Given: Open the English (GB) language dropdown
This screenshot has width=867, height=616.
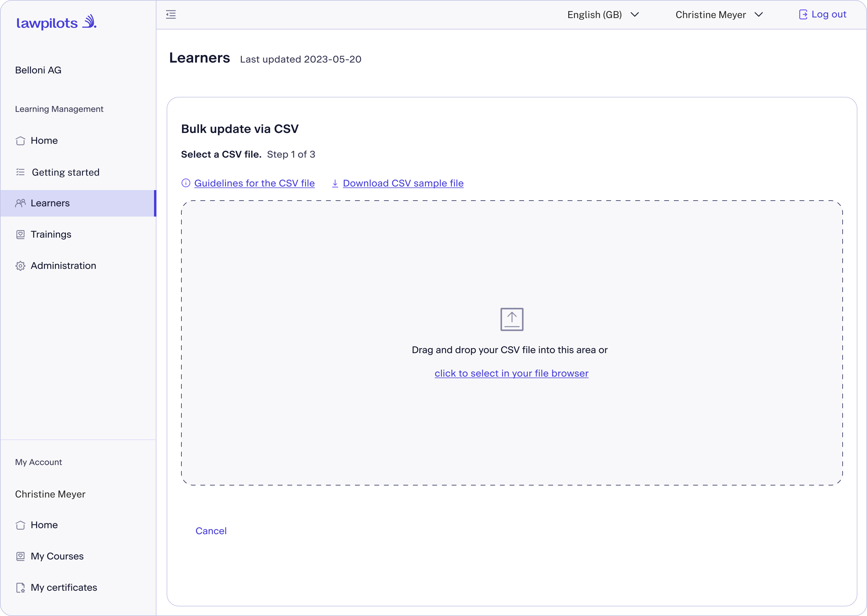Looking at the screenshot, I should pyautogui.click(x=603, y=14).
